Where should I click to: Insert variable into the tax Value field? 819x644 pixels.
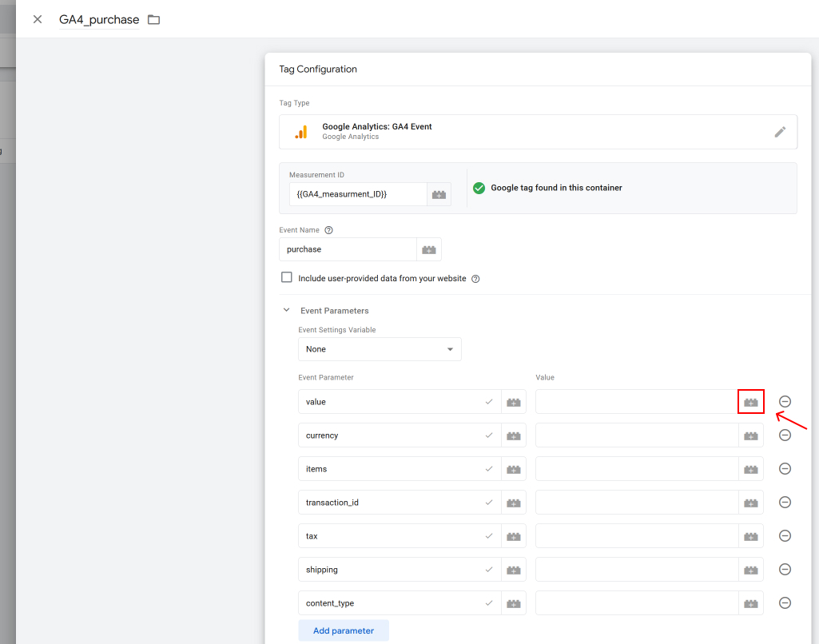coord(751,536)
